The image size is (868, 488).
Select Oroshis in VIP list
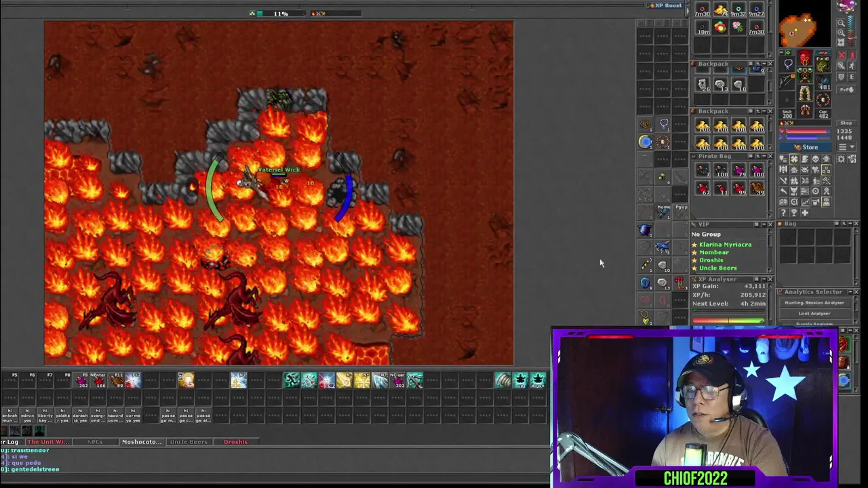[711, 260]
